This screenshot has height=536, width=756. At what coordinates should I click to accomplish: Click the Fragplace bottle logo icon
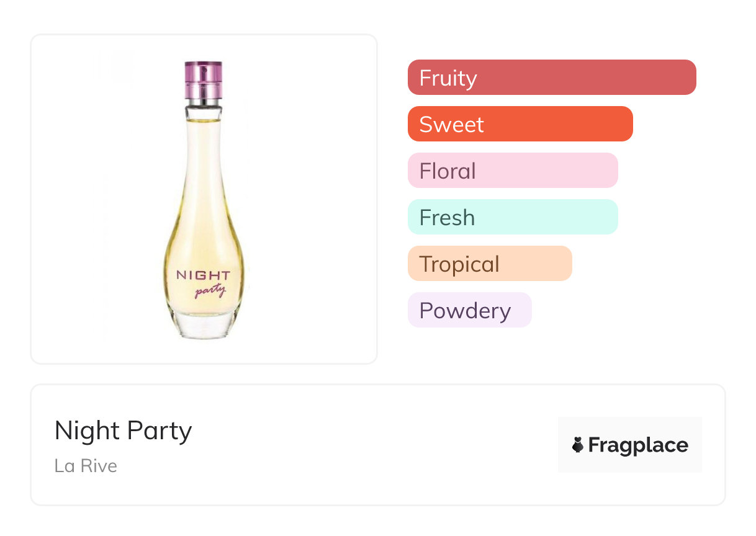pos(578,445)
